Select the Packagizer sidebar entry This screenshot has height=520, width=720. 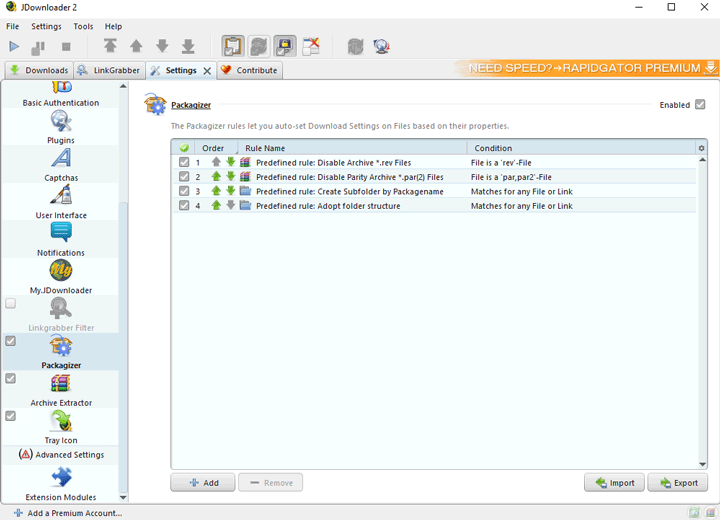pyautogui.click(x=61, y=352)
